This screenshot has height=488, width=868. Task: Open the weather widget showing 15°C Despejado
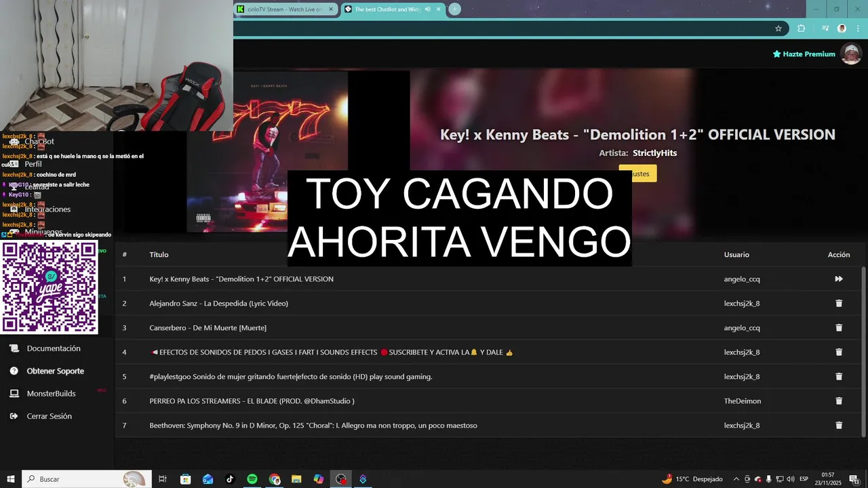(x=692, y=479)
